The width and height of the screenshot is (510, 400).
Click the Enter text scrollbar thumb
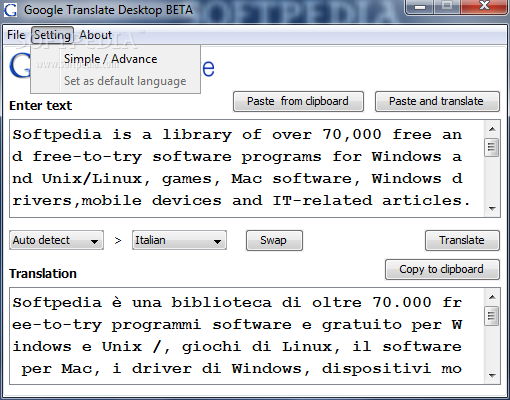coord(492,147)
